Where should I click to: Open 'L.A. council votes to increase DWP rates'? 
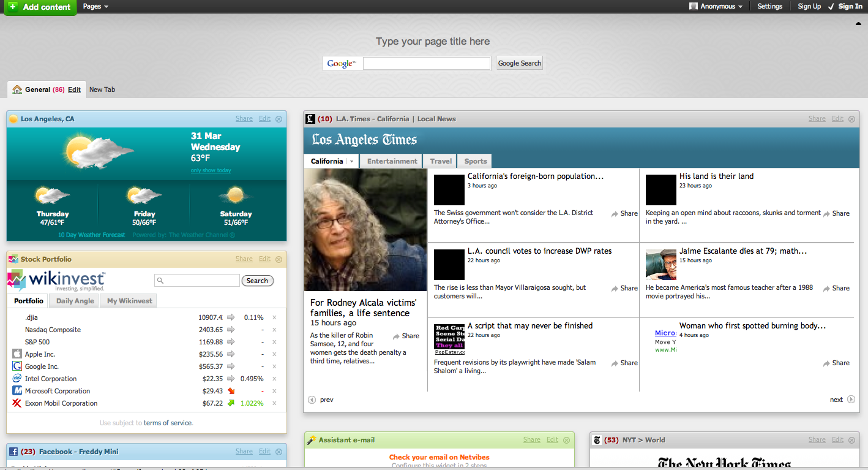click(540, 251)
